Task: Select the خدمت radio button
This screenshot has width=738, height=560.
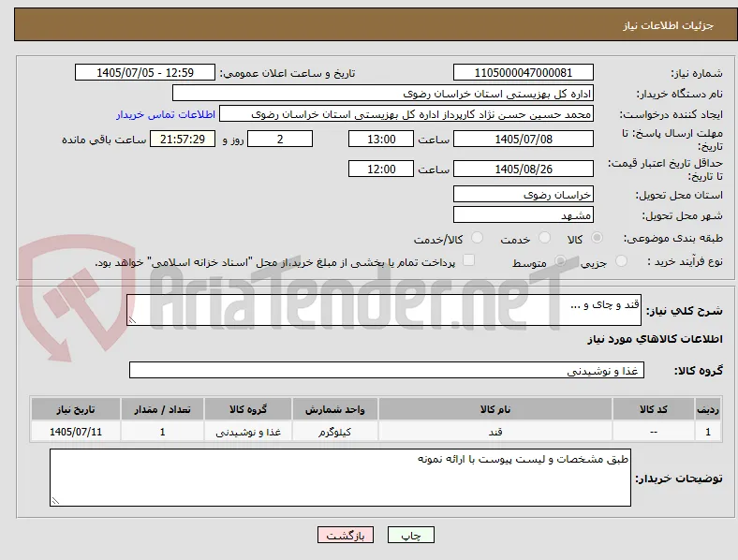Action: (544, 238)
